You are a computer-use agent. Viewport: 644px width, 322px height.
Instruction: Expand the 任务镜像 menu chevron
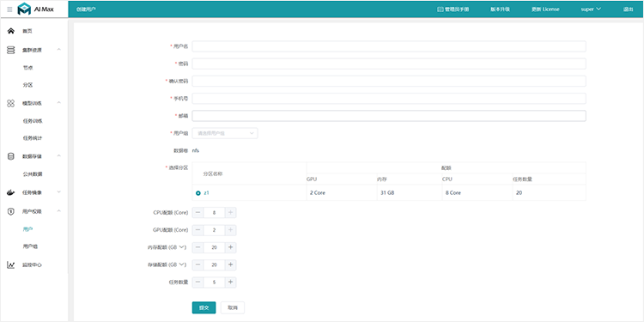click(58, 191)
